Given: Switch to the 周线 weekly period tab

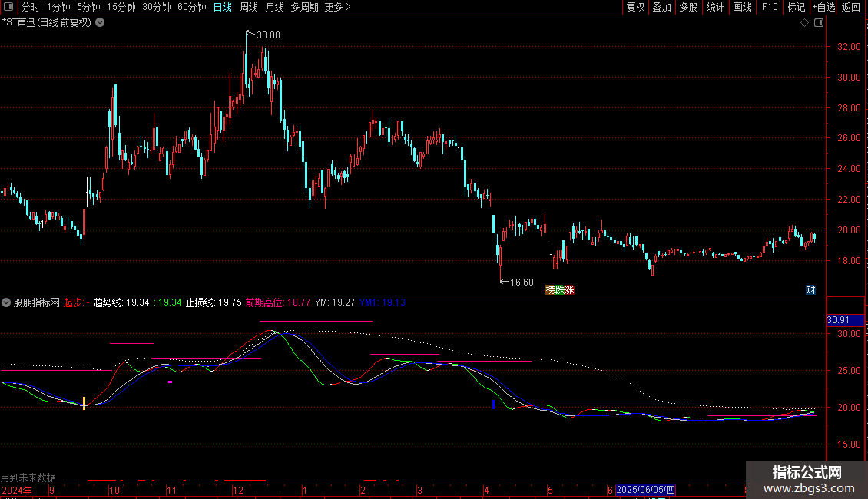Looking at the screenshot, I should [x=249, y=7].
